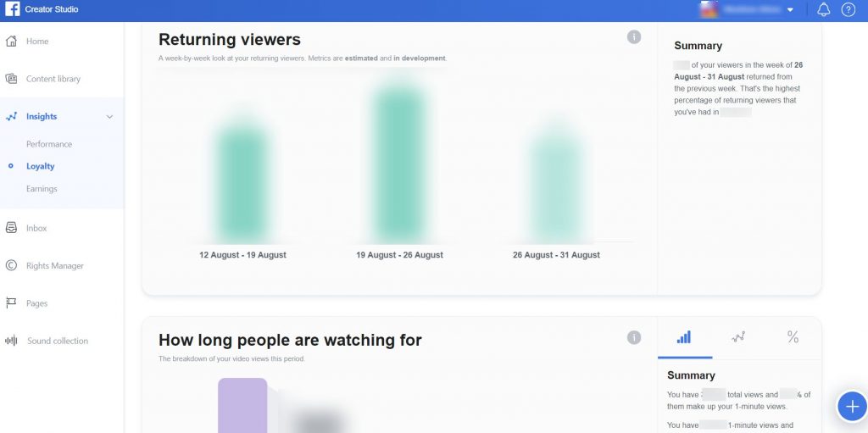
Task: Click the Content library icon
Action: pos(11,79)
